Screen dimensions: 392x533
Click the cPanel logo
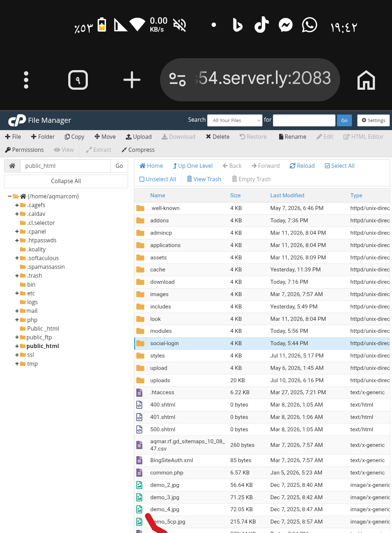tap(17, 120)
